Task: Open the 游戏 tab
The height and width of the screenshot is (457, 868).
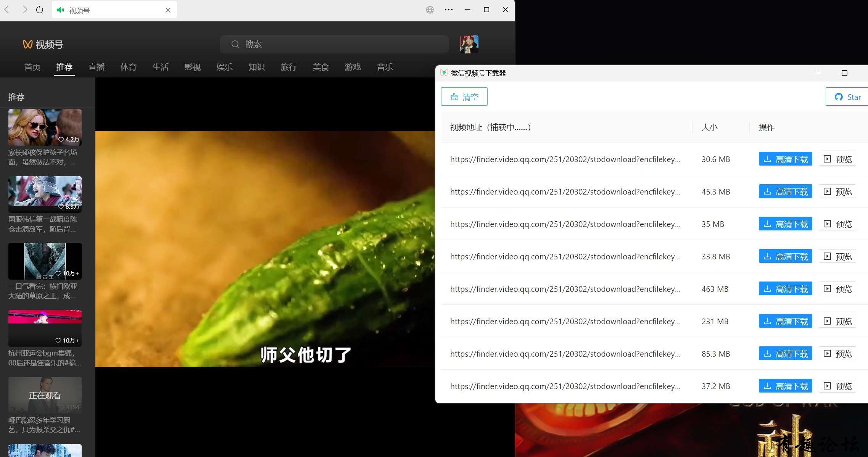Action: (x=353, y=67)
